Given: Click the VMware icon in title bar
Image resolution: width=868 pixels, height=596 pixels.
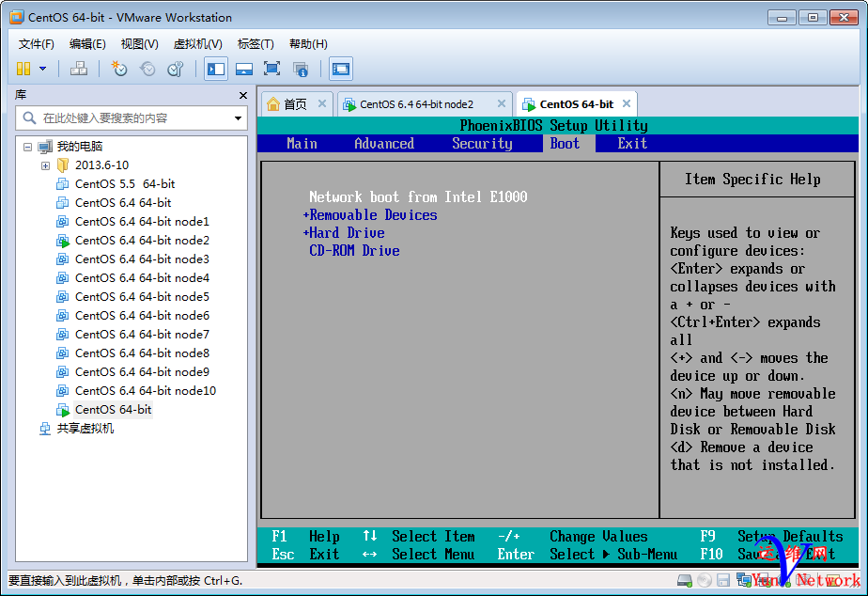Looking at the screenshot, I should pyautogui.click(x=17, y=17).
